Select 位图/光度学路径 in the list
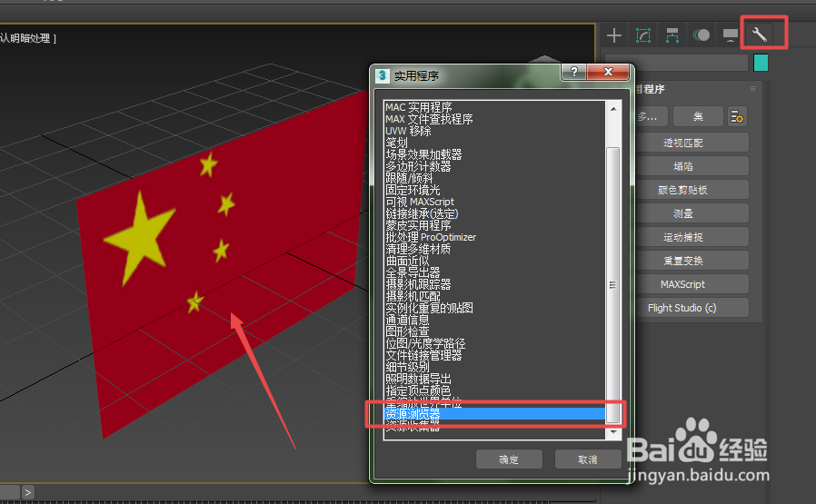The width and height of the screenshot is (816, 504). pyautogui.click(x=425, y=343)
